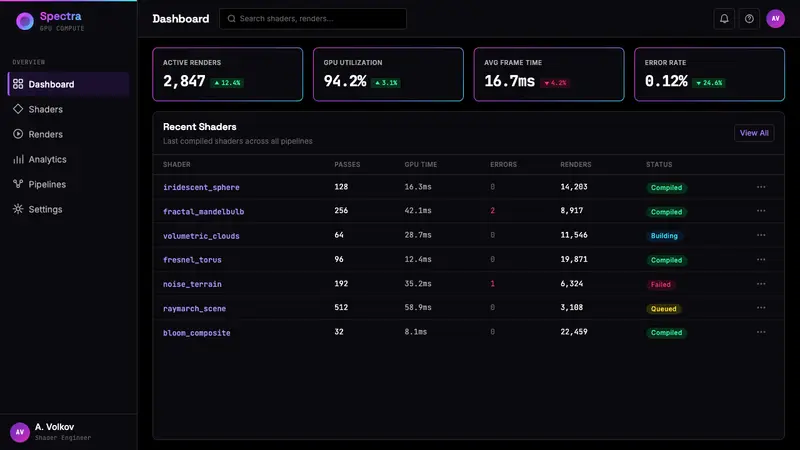Open more options for raymarch_scene row
This screenshot has width=800, height=450.
pyautogui.click(x=761, y=308)
